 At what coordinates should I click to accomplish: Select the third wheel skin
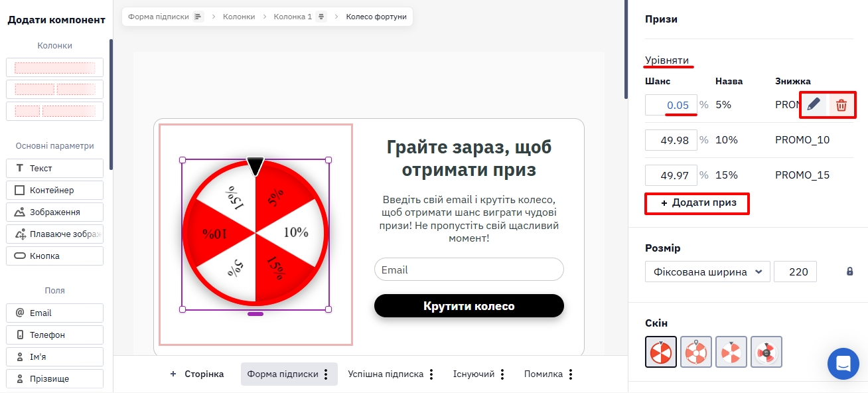[731, 352]
